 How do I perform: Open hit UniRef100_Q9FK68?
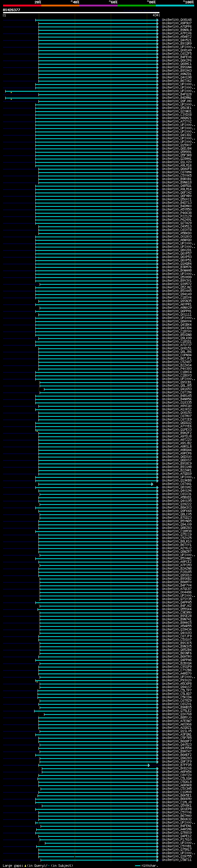tap(177, 511)
